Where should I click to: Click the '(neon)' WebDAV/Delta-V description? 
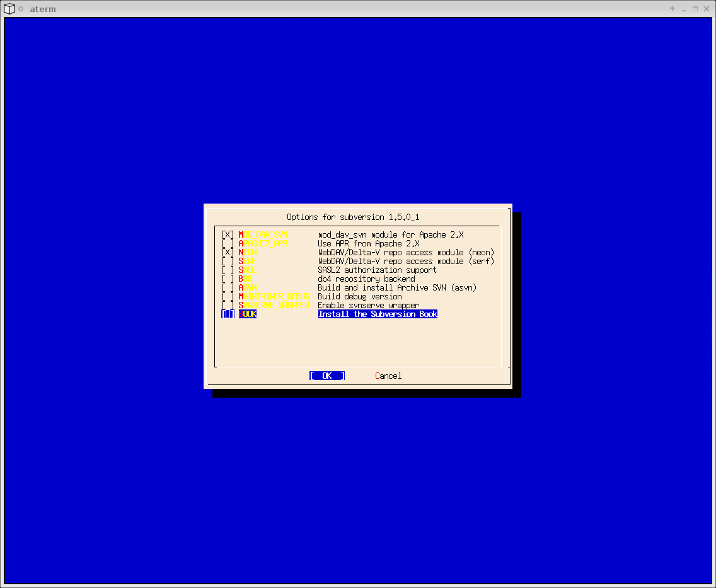[x=406, y=253]
